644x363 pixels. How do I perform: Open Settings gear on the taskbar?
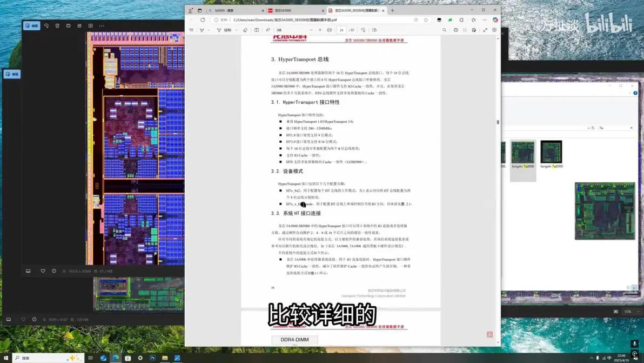click(x=140, y=358)
